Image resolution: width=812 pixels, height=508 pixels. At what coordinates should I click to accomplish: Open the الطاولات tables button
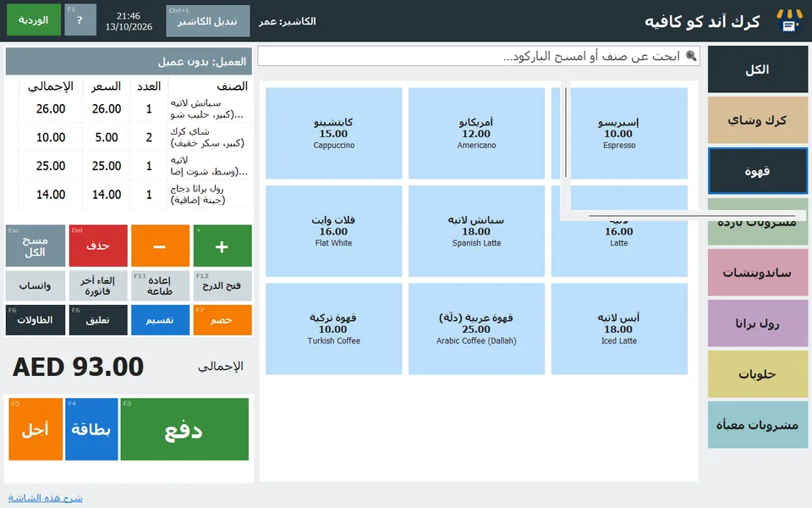pyautogui.click(x=36, y=320)
